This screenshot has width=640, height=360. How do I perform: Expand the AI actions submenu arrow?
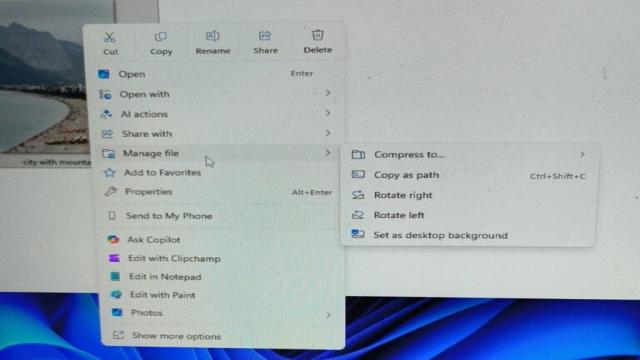[328, 113]
